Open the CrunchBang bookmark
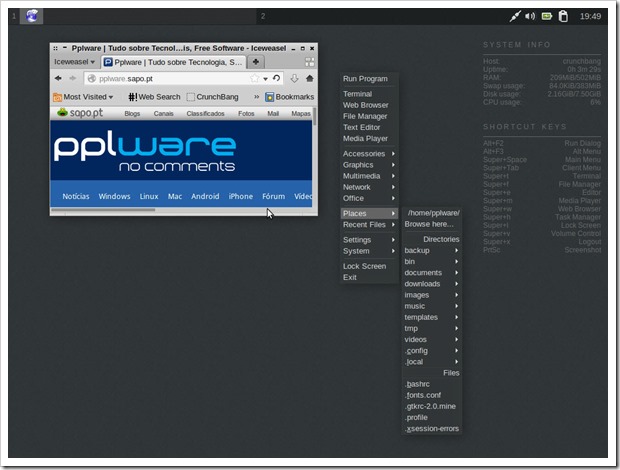The height and width of the screenshot is (470, 620). [x=213, y=97]
